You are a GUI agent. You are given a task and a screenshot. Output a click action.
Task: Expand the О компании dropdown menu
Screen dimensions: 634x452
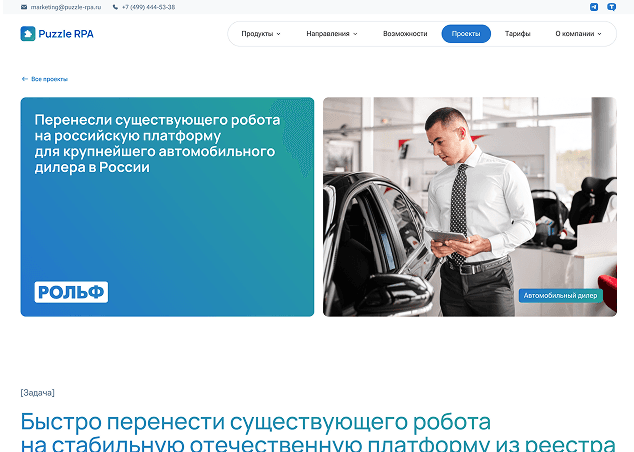pyautogui.click(x=578, y=34)
